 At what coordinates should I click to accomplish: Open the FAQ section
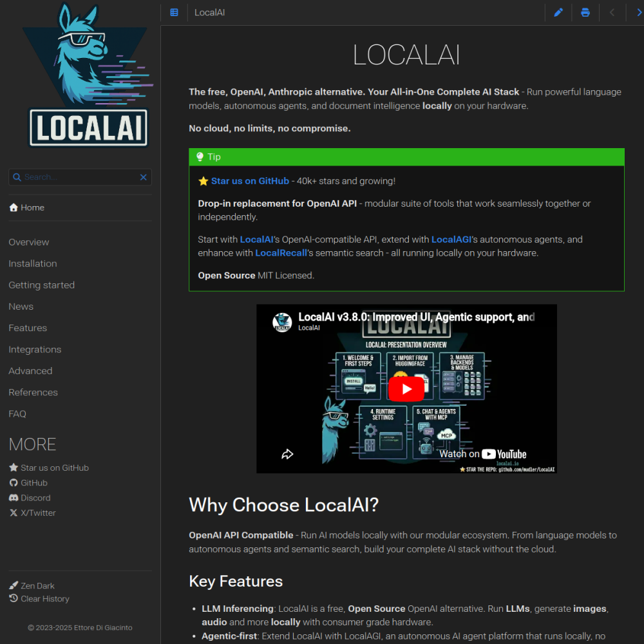(17, 413)
